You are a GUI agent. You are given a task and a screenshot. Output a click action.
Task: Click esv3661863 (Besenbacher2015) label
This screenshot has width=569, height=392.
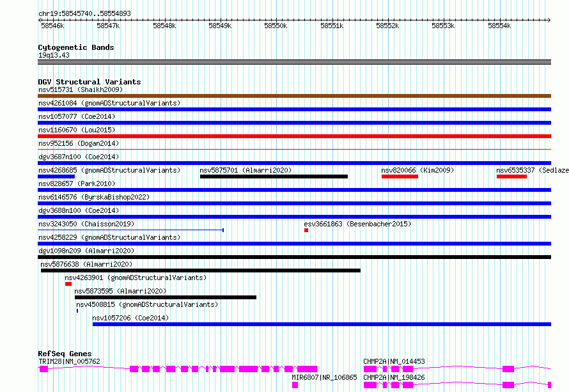pyautogui.click(x=357, y=224)
